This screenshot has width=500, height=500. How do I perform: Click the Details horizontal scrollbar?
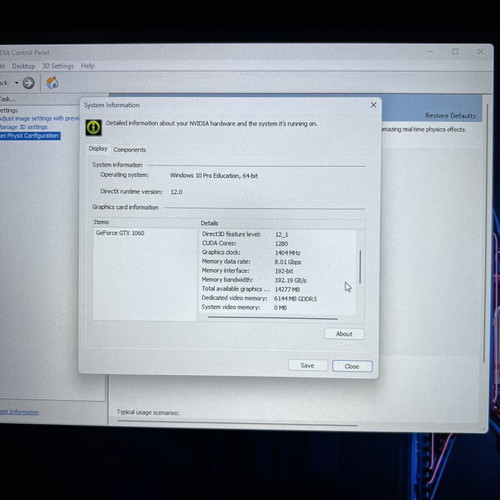tap(273, 318)
